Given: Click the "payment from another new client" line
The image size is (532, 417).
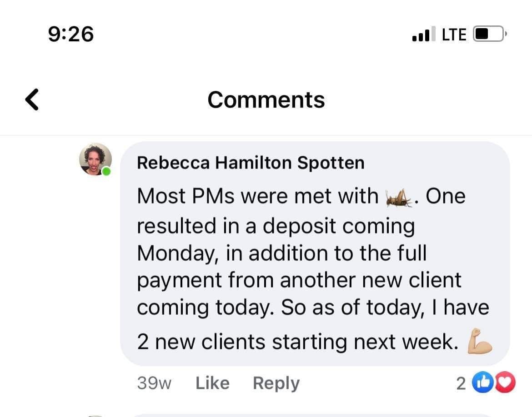Looking at the screenshot, I should click(299, 280).
